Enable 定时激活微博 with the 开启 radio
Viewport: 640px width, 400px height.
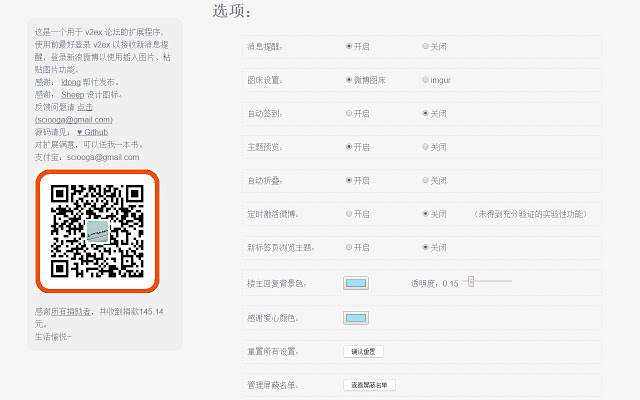pyautogui.click(x=348, y=214)
